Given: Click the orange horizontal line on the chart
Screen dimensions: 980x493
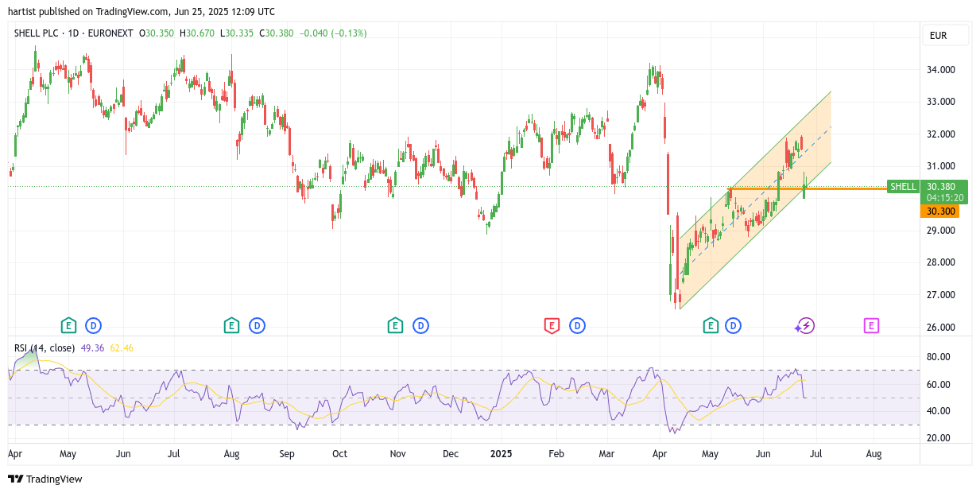Looking at the screenshot, I should click(x=807, y=188).
